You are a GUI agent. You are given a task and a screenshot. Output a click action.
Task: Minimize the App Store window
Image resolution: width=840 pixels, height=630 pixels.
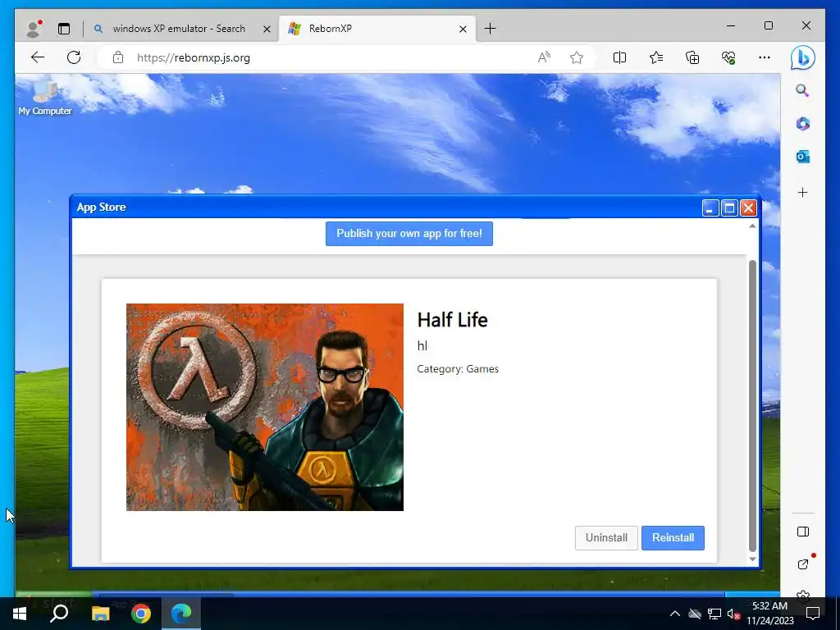pyautogui.click(x=710, y=208)
